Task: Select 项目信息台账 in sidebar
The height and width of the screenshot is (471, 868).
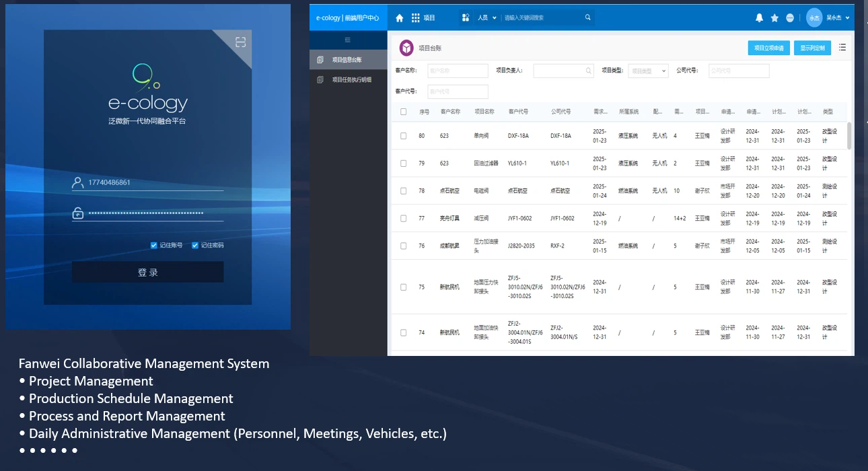Action: tap(349, 60)
